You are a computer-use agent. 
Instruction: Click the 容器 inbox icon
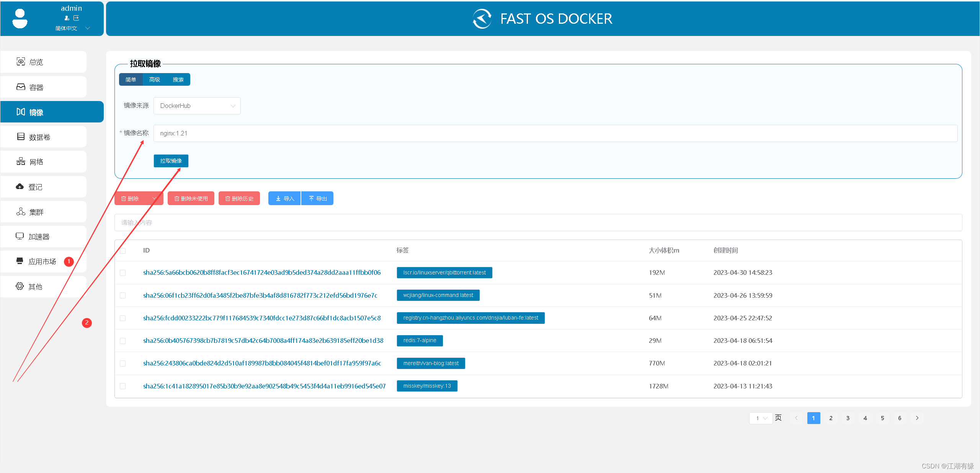click(x=21, y=87)
